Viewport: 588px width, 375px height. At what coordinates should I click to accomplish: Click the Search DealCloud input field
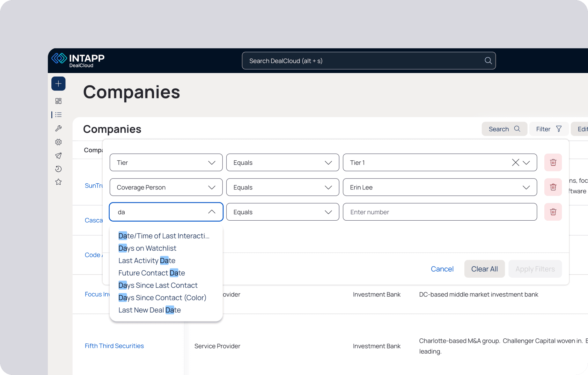tap(369, 61)
